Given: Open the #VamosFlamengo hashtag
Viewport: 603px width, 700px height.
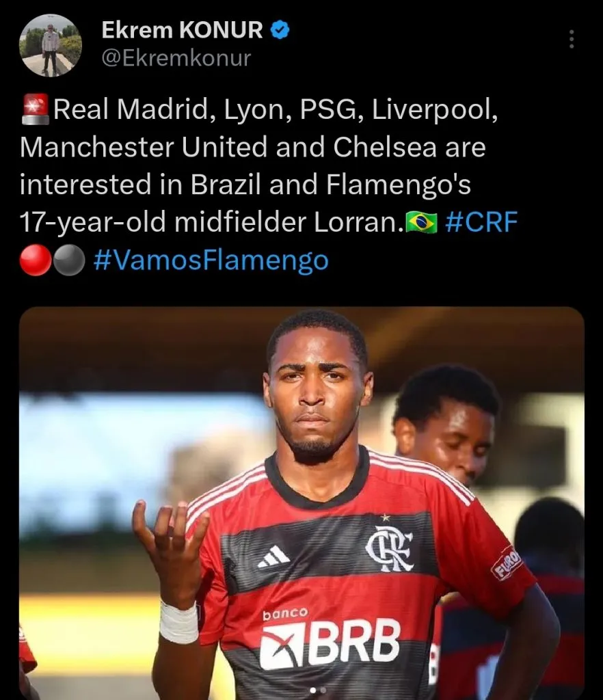Looking at the screenshot, I should click(x=211, y=260).
